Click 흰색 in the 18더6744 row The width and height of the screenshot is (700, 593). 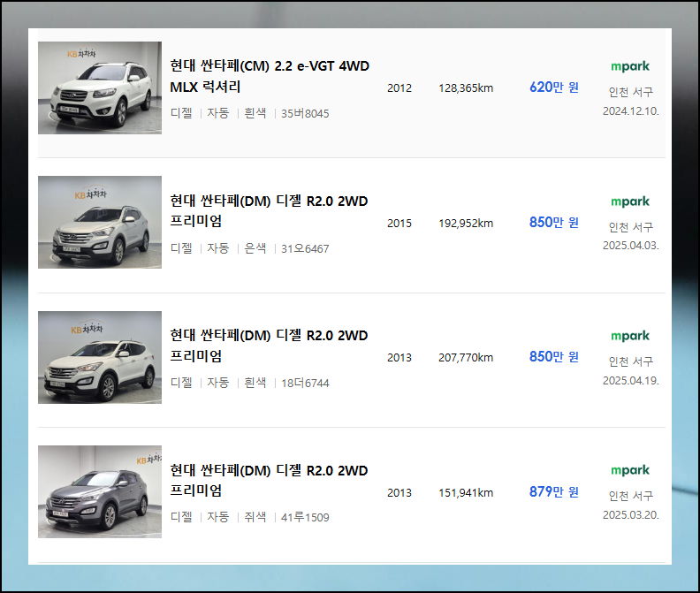(x=255, y=383)
